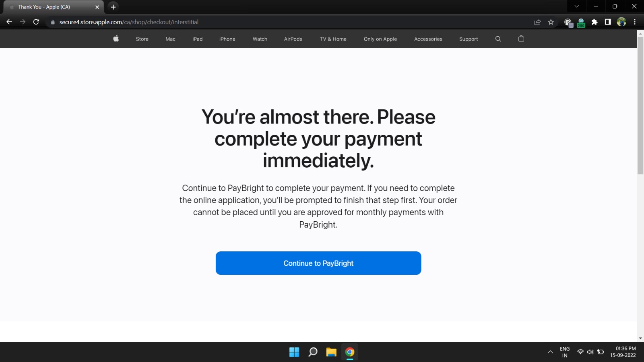Open the Support menu
Screen dimensions: 644x362
click(469, 39)
